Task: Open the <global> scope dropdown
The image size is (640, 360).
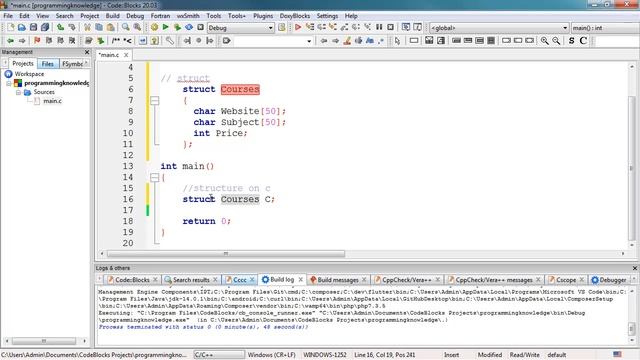Action: 499,28
